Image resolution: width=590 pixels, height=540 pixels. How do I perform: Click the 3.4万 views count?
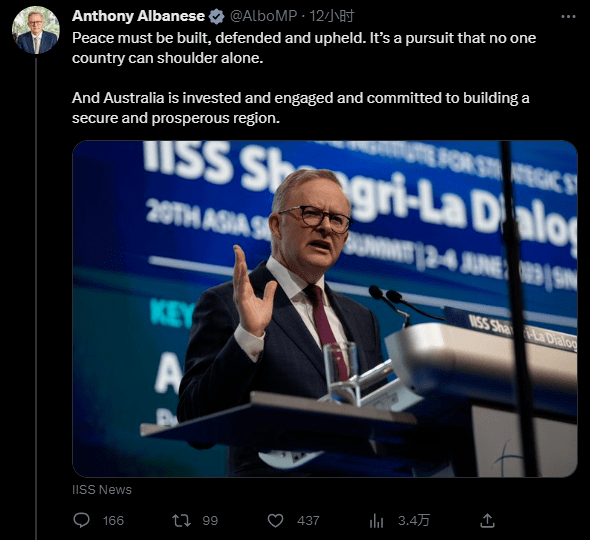[x=414, y=521]
